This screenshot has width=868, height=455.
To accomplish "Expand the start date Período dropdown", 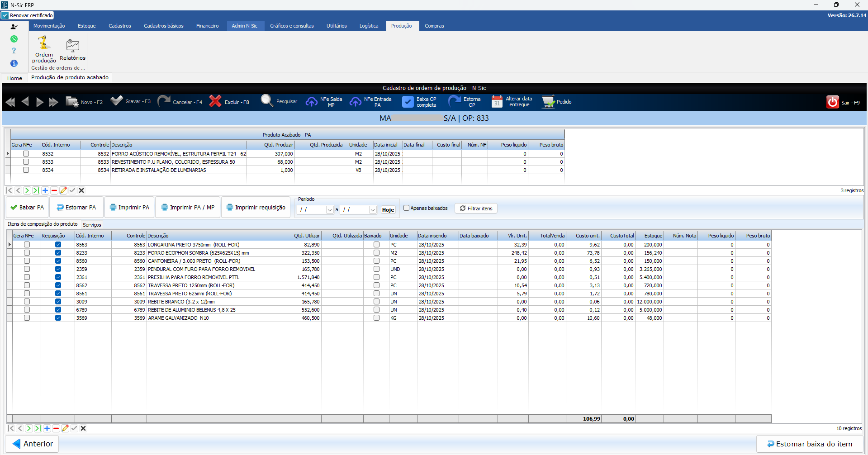I will coord(330,210).
